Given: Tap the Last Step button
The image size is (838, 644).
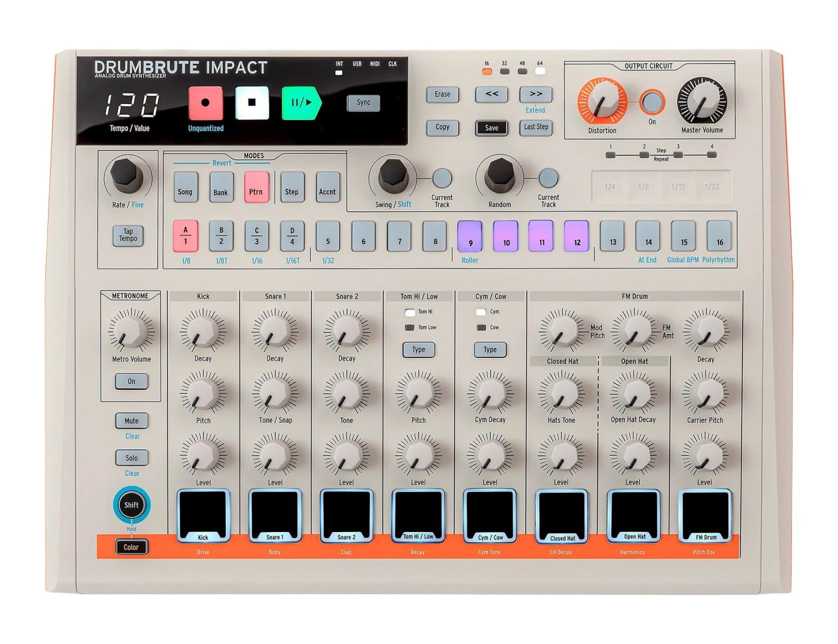Looking at the screenshot, I should point(536,127).
